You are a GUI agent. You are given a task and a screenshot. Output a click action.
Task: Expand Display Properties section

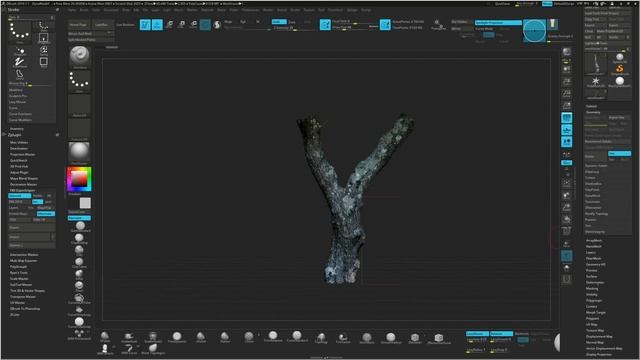click(x=598, y=355)
